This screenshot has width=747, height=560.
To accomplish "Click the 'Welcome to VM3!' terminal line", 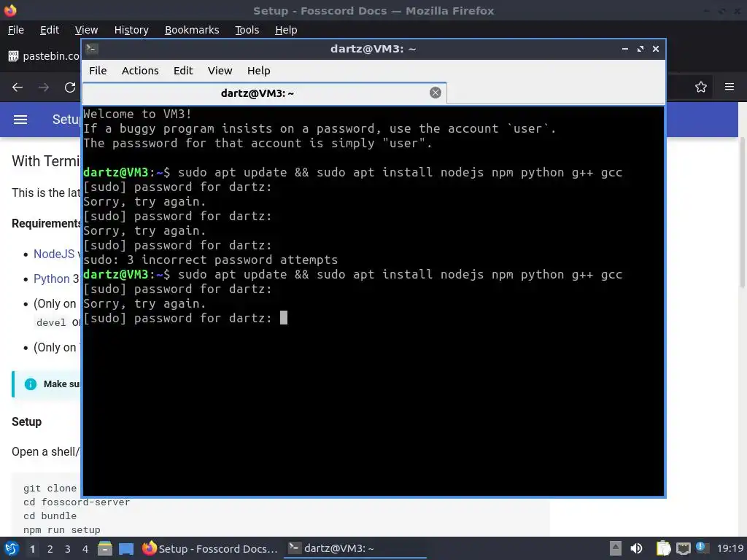I will tap(137, 114).
